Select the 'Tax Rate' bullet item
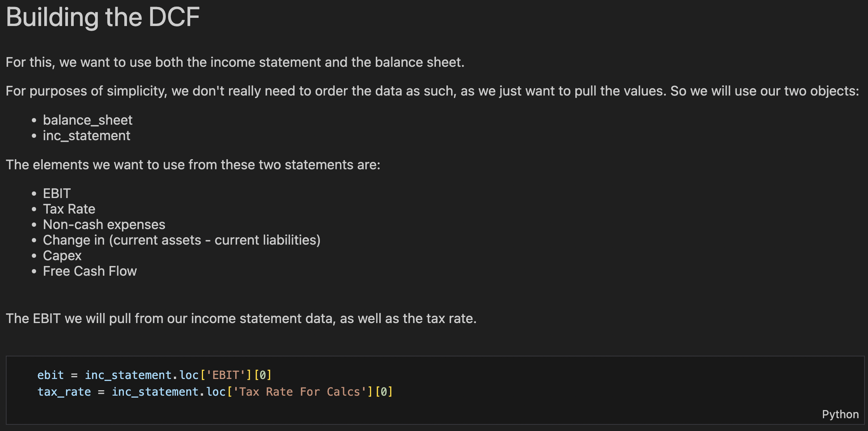868x431 pixels. (69, 209)
